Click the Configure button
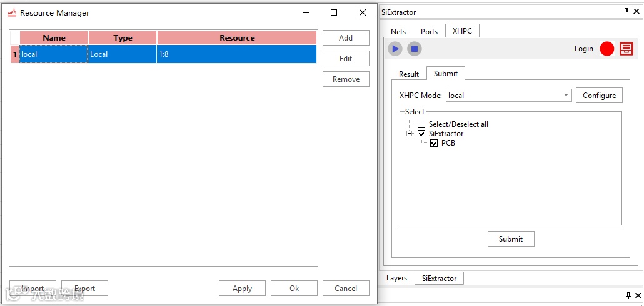Image resolution: width=644 pixels, height=306 pixels. point(599,96)
